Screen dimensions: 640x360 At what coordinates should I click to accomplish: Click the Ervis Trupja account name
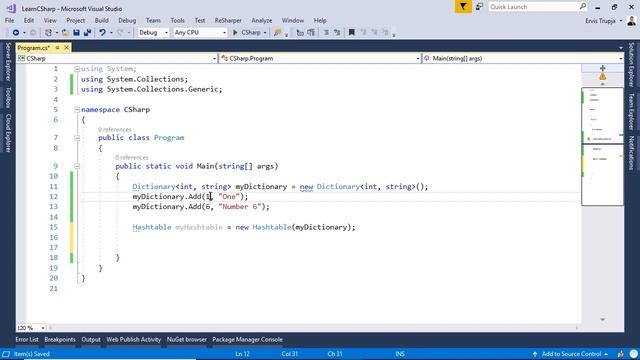[x=600, y=21]
